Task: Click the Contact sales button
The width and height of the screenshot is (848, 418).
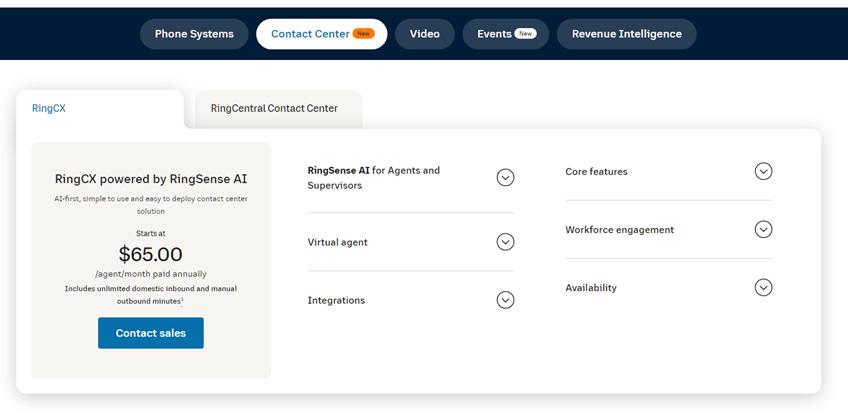Action: click(x=151, y=333)
